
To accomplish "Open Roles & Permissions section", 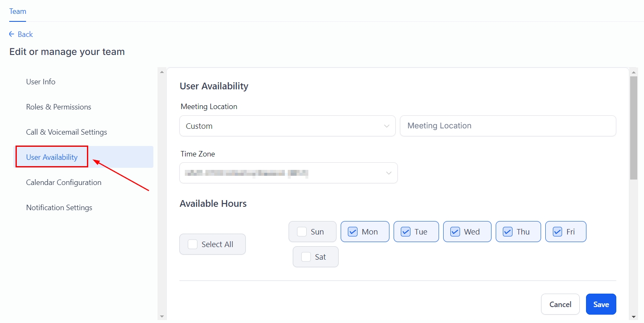I will [58, 107].
